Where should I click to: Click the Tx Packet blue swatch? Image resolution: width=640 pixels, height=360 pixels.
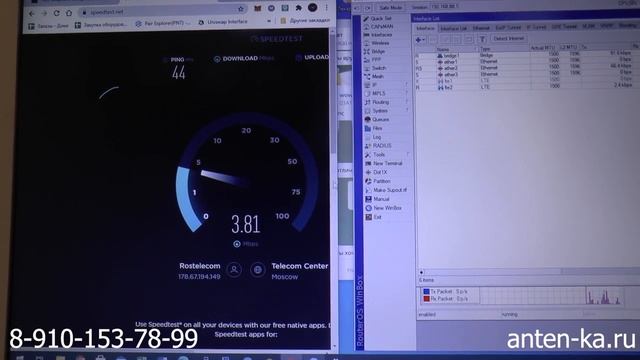[x=426, y=291]
